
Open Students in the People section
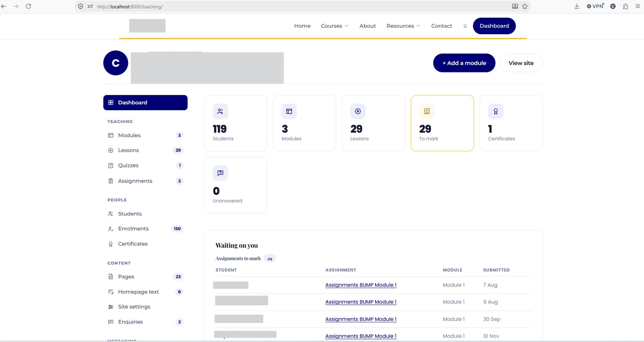pos(145,214)
